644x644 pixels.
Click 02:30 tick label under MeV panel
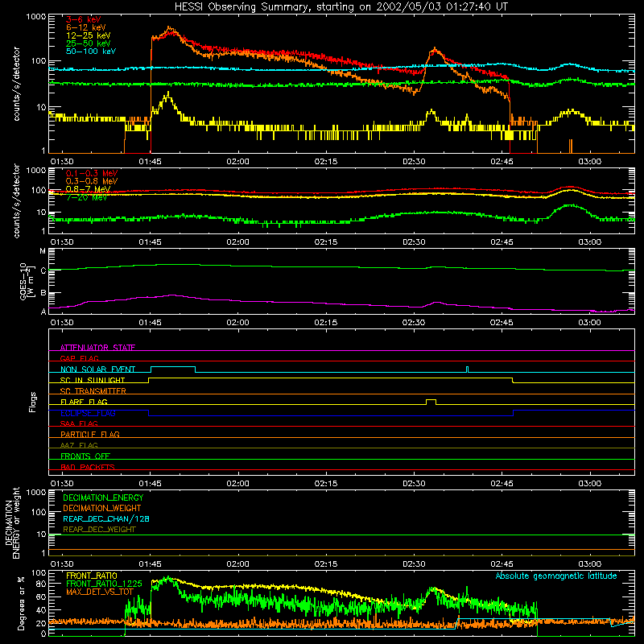click(414, 242)
